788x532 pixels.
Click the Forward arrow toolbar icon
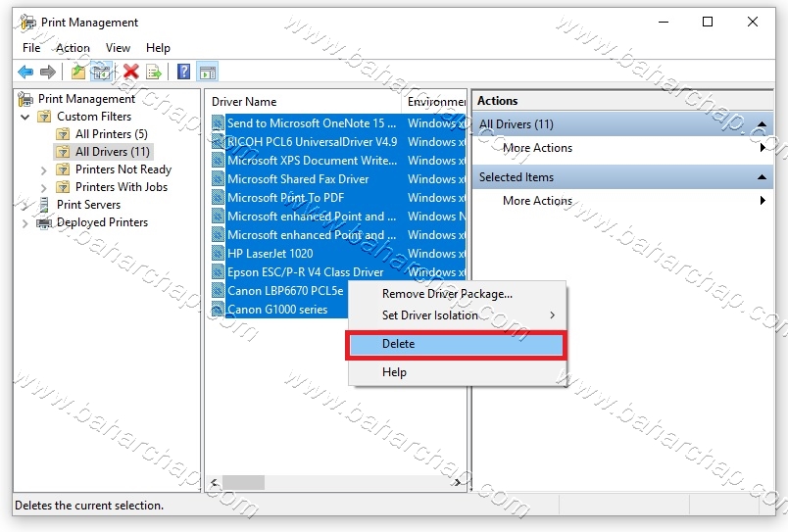coord(48,72)
